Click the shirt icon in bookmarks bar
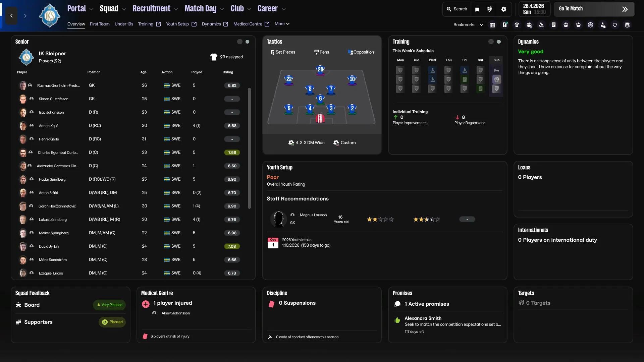 [x=517, y=25]
